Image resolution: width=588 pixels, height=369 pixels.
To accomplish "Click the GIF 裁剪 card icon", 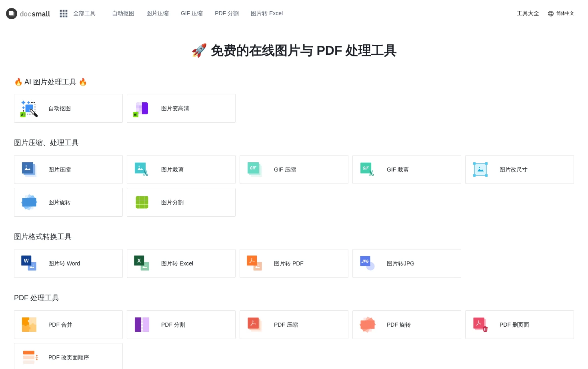I will [367, 170].
